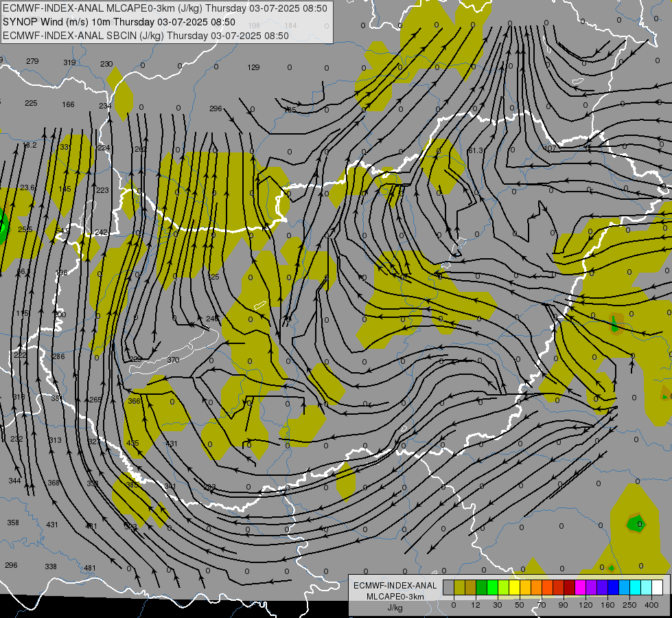Click the map value 319
This screenshot has width=672, height=618.
tap(69, 62)
